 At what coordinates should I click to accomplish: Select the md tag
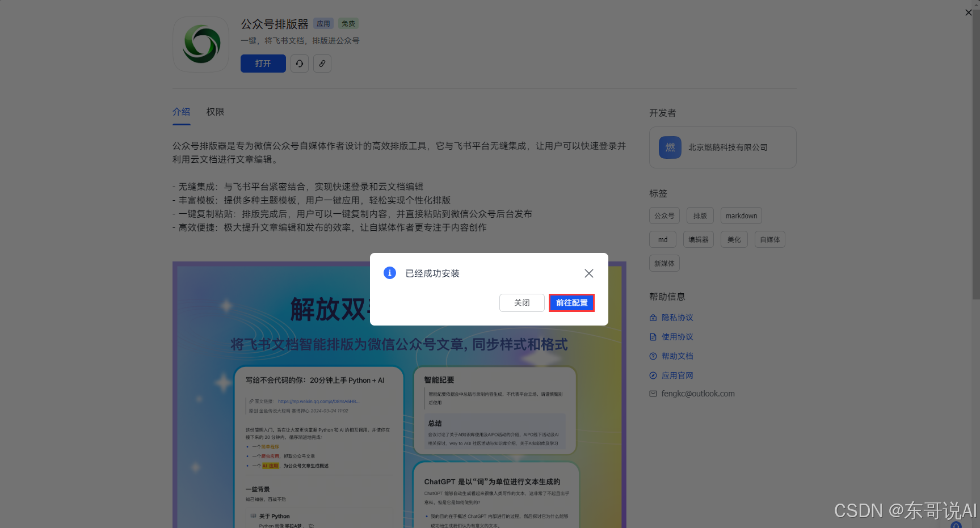pos(663,239)
